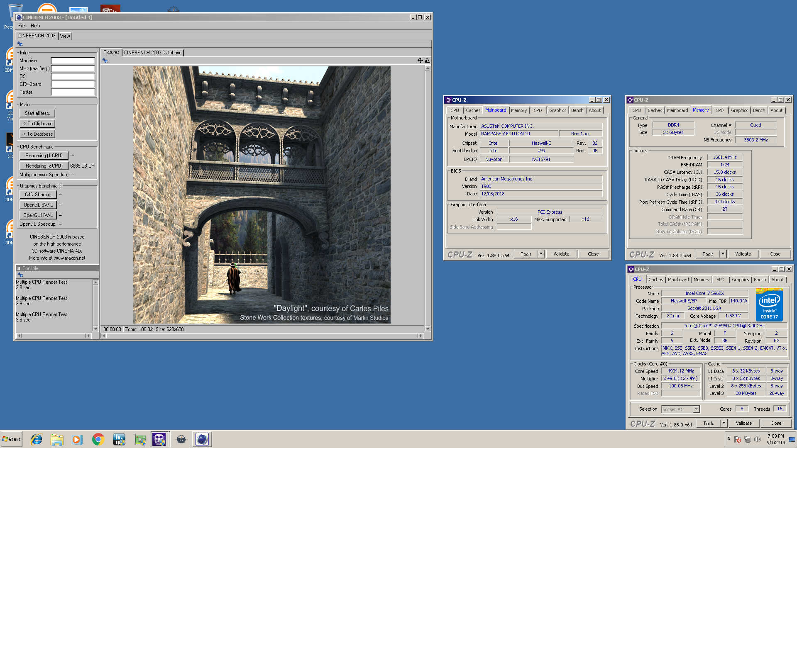Launch Windows Media Player from taskbar

(x=77, y=439)
